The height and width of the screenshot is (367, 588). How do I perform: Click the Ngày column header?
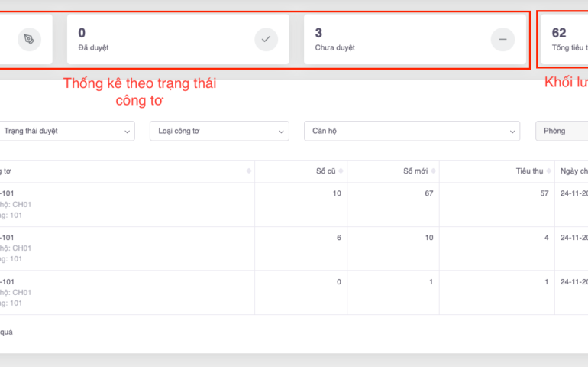(573, 171)
